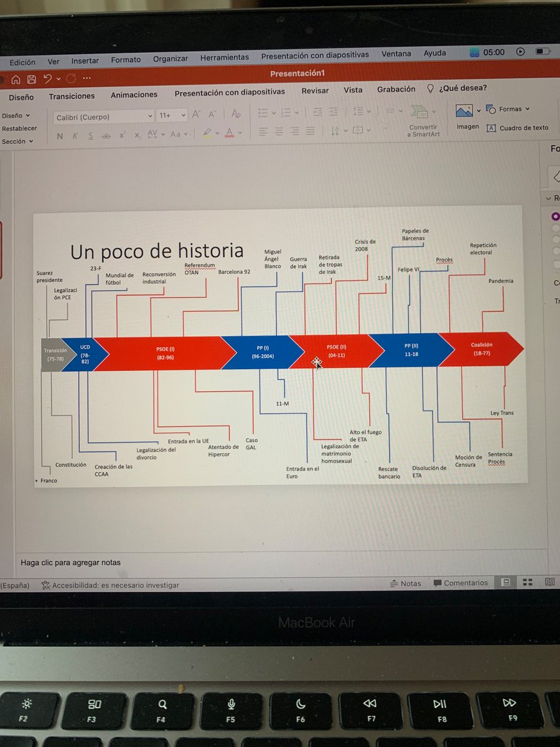Open the font color swatch
The height and width of the screenshot is (747, 560).
[229, 133]
